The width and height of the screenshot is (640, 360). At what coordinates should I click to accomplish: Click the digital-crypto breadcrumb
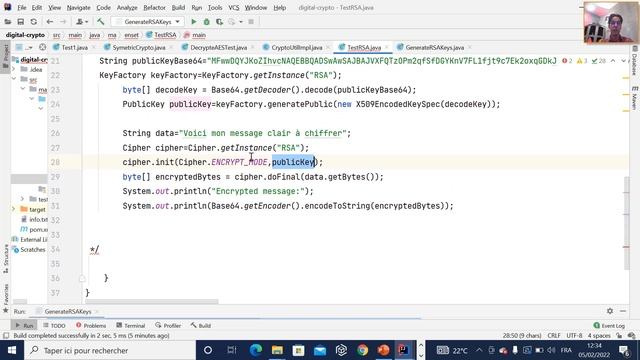point(25,35)
